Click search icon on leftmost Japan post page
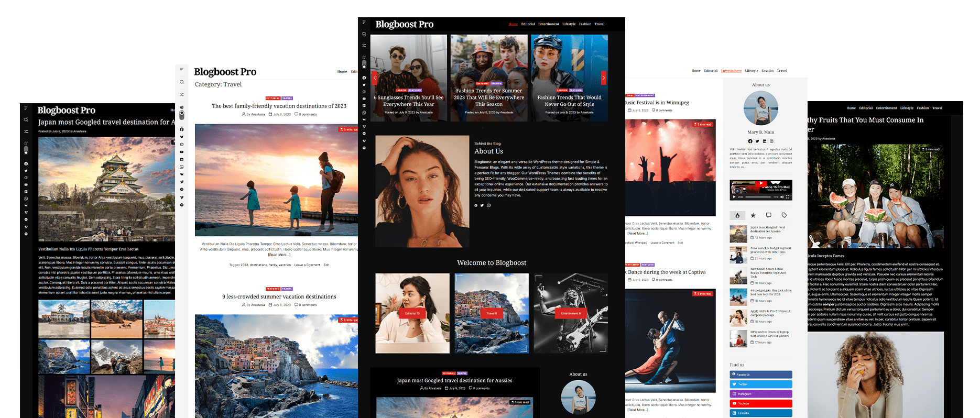Screen dimensions: 980x418 click(26, 120)
